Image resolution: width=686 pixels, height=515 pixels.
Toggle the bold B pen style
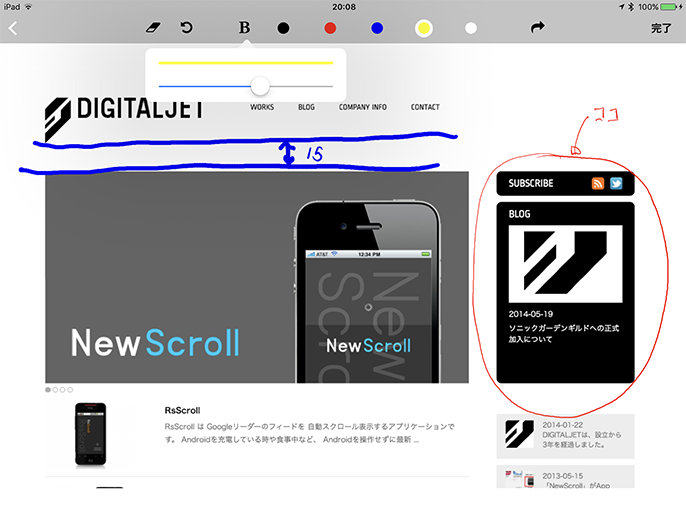pos(244,28)
